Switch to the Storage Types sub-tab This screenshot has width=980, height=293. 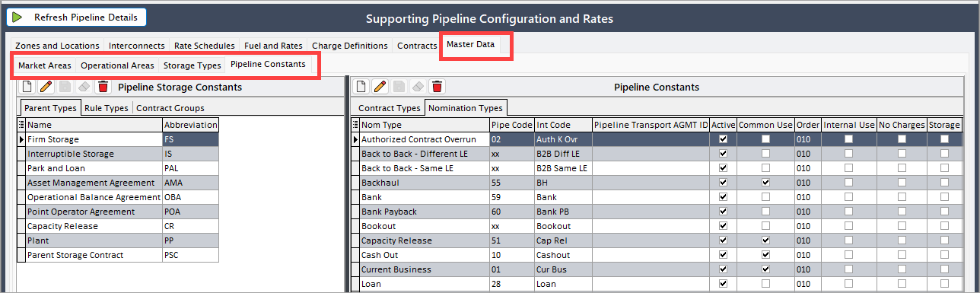pos(192,65)
